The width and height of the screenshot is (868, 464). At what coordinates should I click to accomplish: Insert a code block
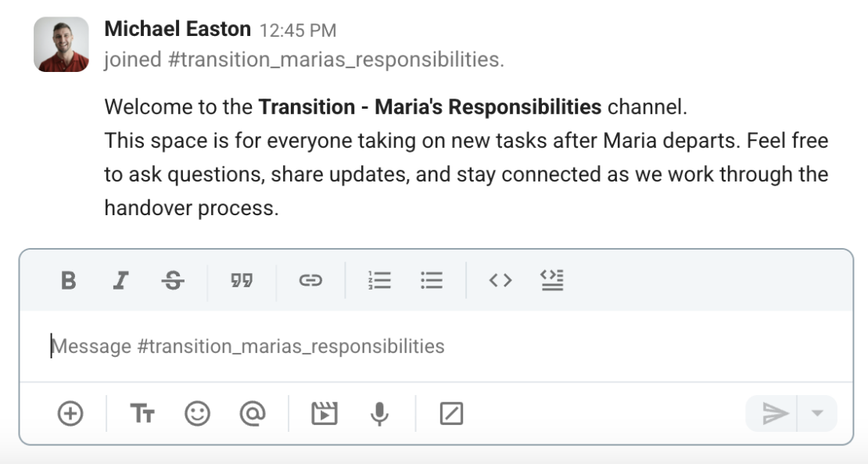[x=552, y=280]
